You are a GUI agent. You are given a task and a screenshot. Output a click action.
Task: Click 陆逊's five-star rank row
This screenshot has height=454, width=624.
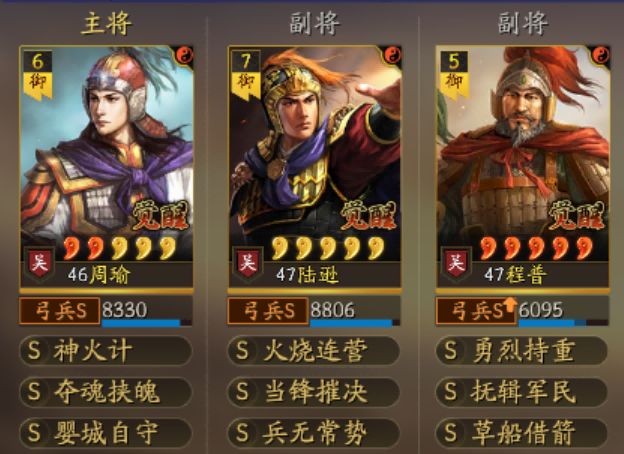pyautogui.click(x=328, y=248)
